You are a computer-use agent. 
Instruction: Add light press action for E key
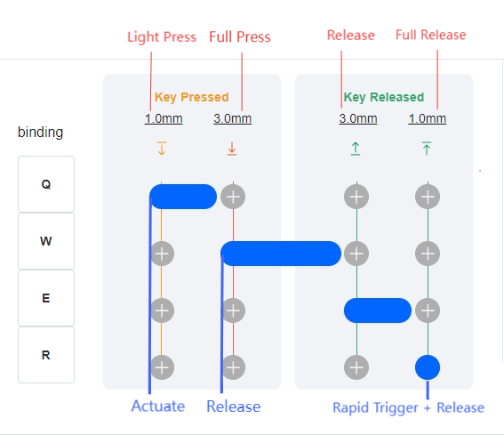coord(162,310)
